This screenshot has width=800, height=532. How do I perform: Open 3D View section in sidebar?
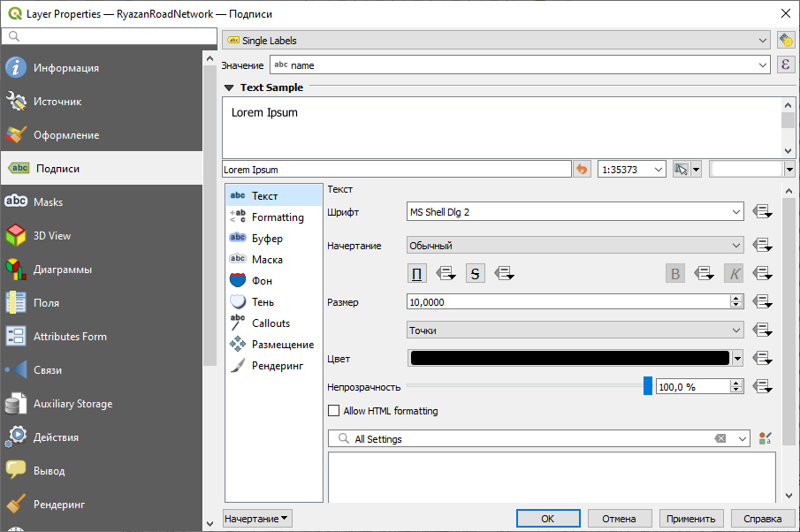click(52, 236)
